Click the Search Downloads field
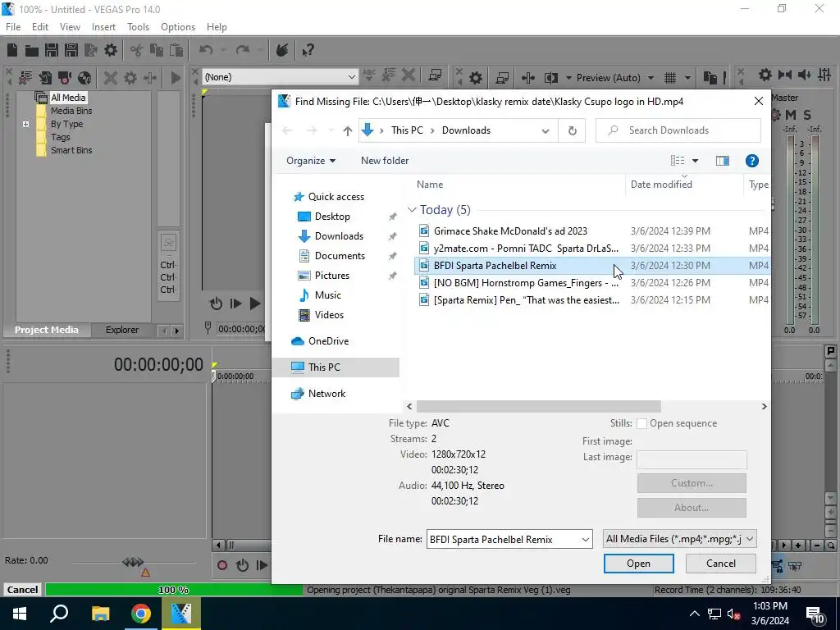This screenshot has height=630, width=840. (x=678, y=130)
